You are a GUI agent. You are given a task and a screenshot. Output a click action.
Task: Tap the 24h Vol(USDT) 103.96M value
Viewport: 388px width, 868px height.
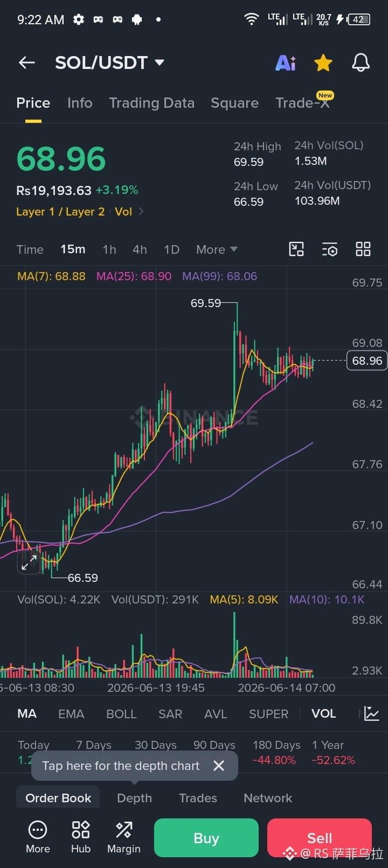pyautogui.click(x=317, y=201)
